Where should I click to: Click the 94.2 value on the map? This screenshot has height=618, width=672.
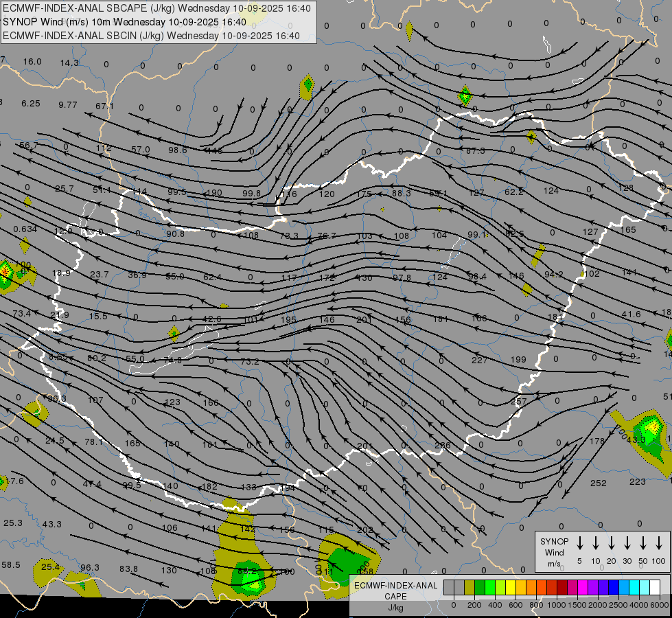[553, 275]
